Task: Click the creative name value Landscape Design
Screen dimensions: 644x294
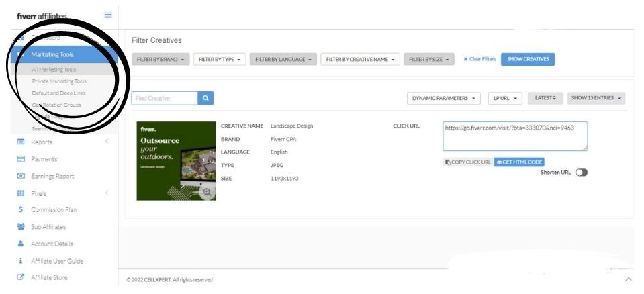Action: click(291, 126)
